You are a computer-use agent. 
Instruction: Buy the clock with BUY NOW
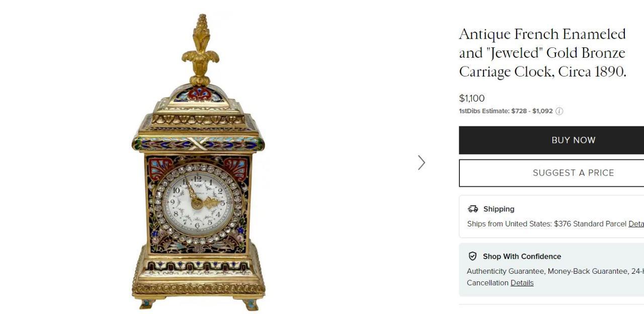click(x=551, y=140)
